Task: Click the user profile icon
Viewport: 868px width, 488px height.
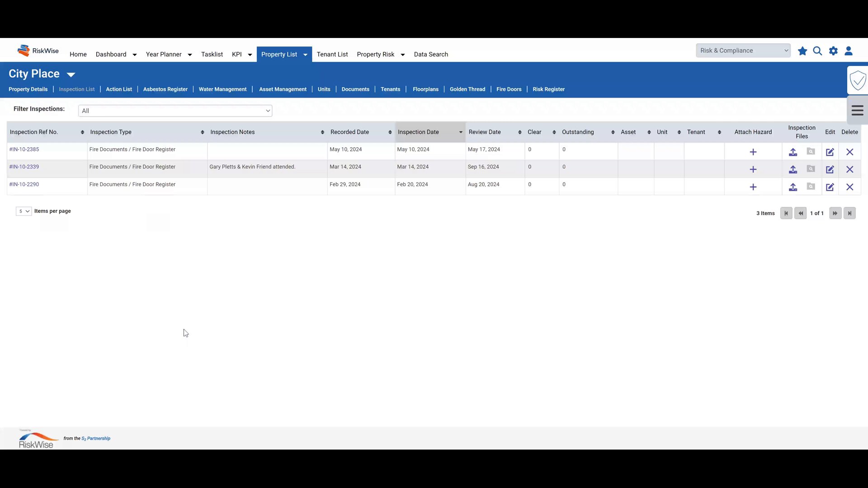Action: [849, 51]
